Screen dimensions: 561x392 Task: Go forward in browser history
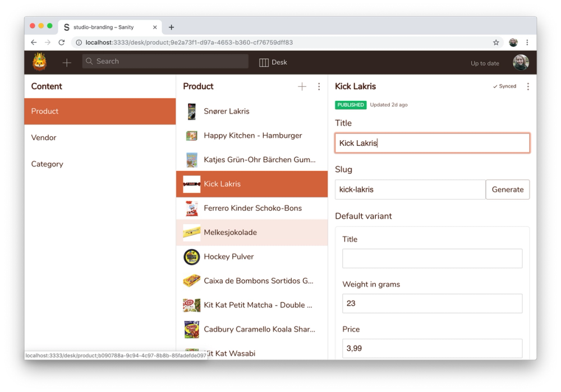(x=48, y=42)
